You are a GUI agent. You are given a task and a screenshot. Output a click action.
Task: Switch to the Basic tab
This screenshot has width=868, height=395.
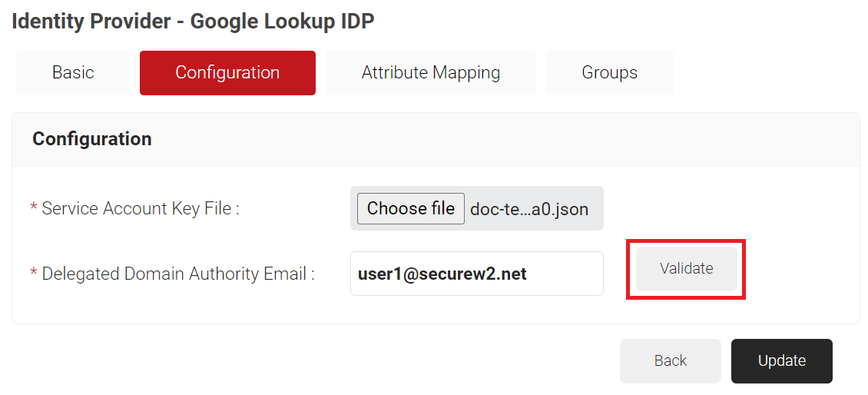tap(73, 73)
